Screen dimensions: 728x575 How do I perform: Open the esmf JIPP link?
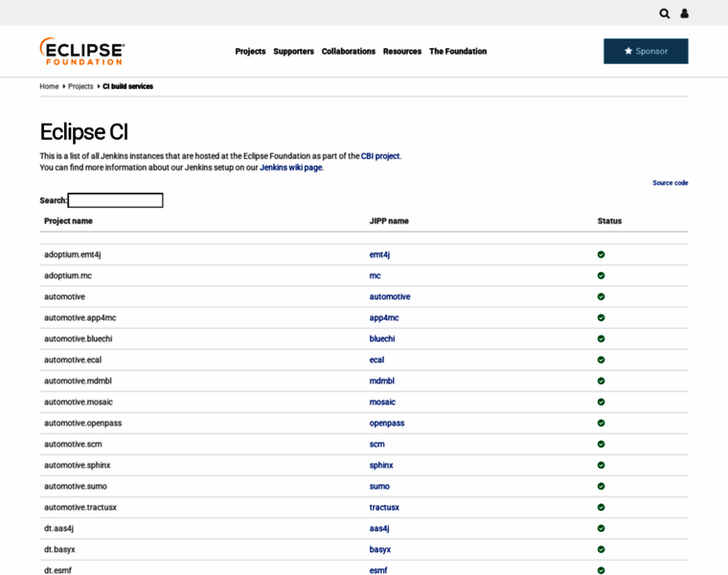[x=378, y=570]
